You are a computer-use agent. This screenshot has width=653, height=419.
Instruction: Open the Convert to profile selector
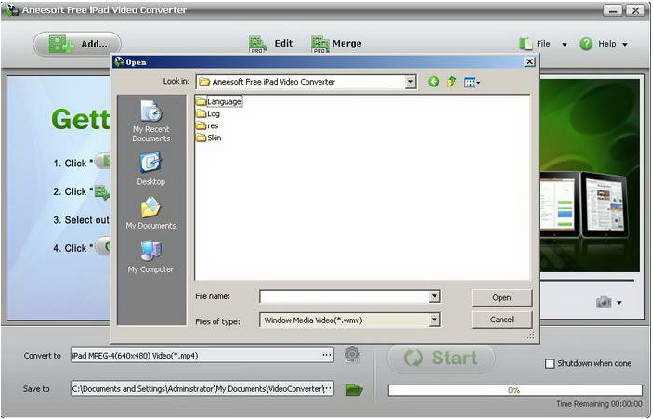click(327, 355)
